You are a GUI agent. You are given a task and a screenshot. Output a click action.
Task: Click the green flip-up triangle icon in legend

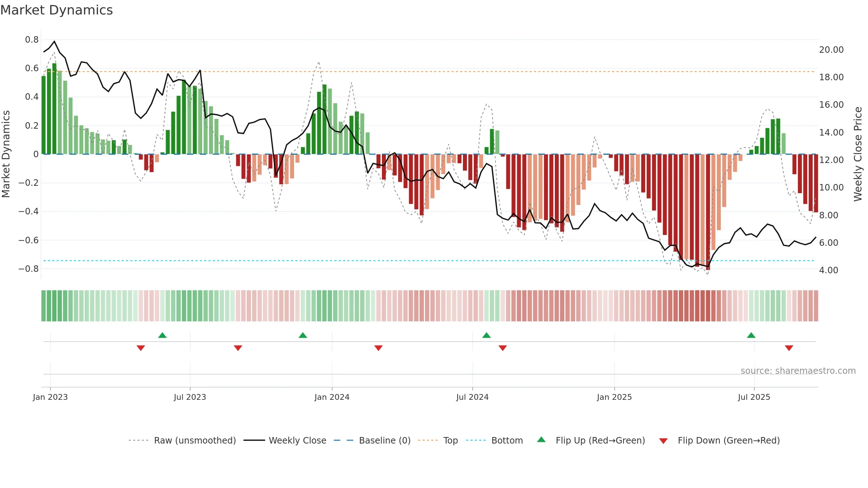click(x=541, y=440)
